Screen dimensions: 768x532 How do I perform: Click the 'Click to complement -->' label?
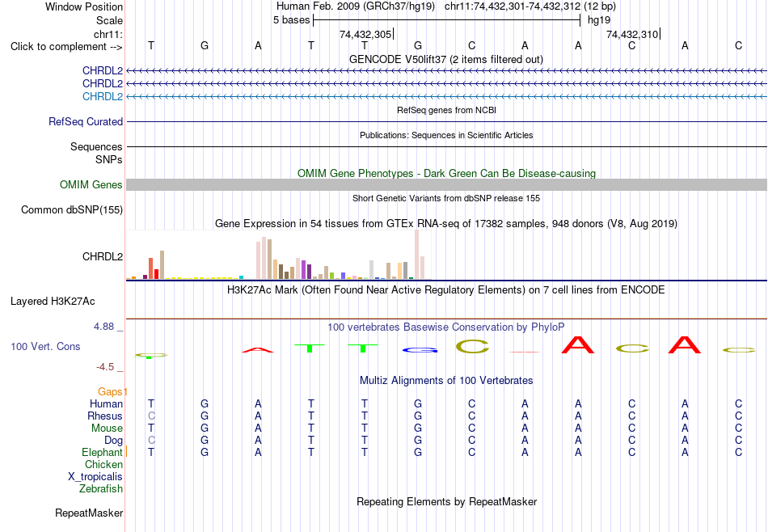pyautogui.click(x=66, y=47)
